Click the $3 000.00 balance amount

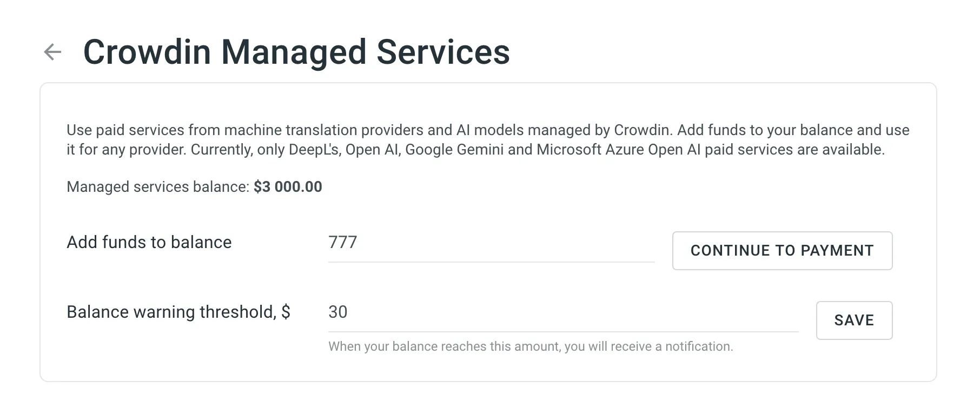[288, 187]
